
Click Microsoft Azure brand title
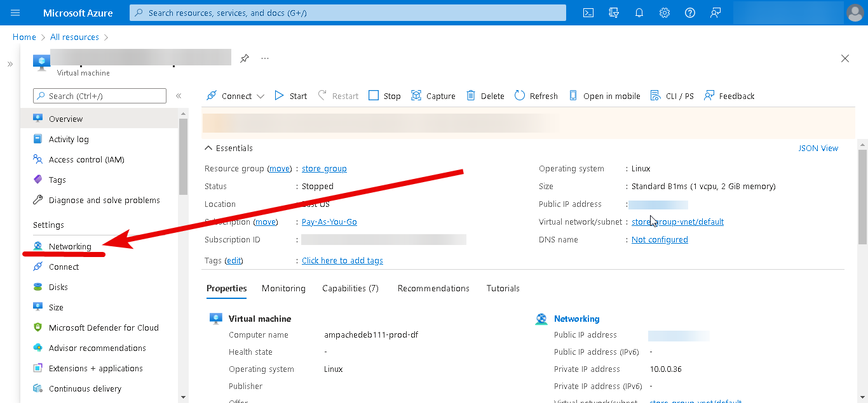click(78, 13)
